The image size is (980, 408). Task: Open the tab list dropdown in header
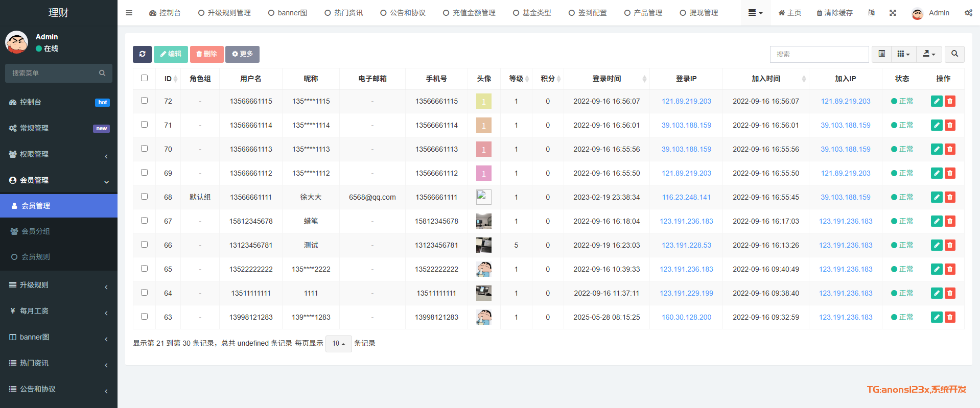755,13
